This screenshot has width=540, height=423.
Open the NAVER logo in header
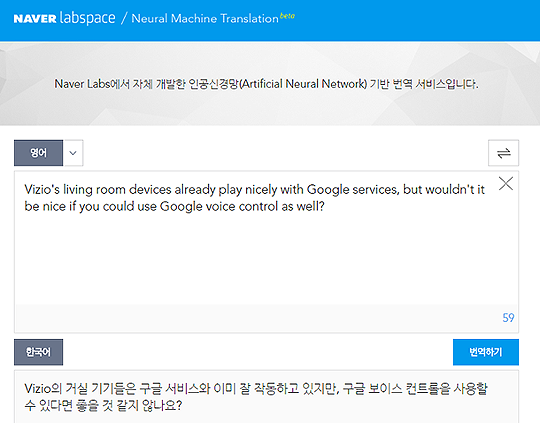click(x=35, y=19)
